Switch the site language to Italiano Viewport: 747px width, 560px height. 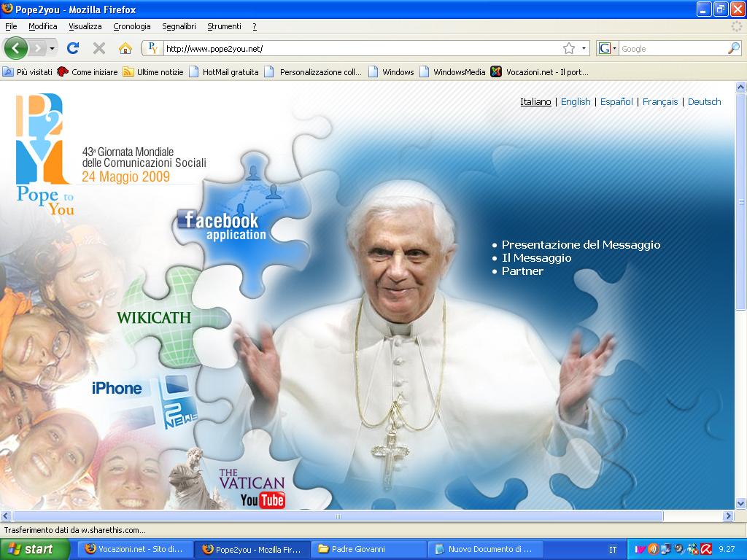click(x=535, y=102)
